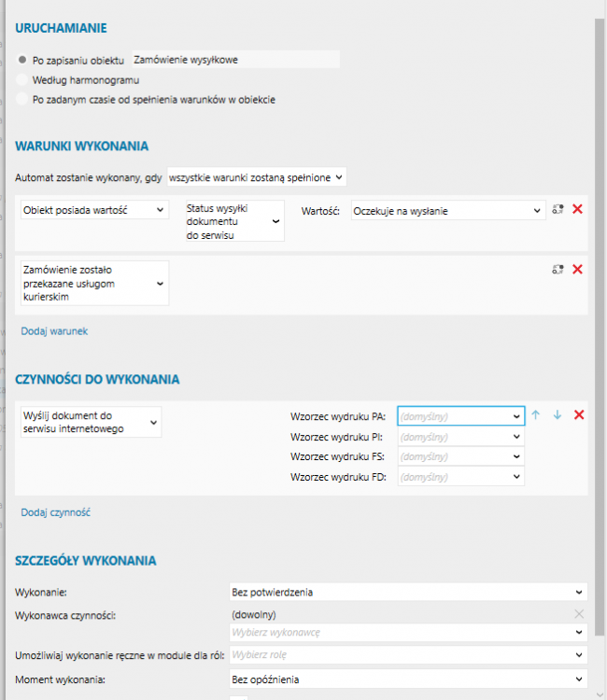Choose 'Po zadanym czasie od spełnienia warunków' option
Viewport: 607px width, 700px height.
pyautogui.click(x=21, y=99)
